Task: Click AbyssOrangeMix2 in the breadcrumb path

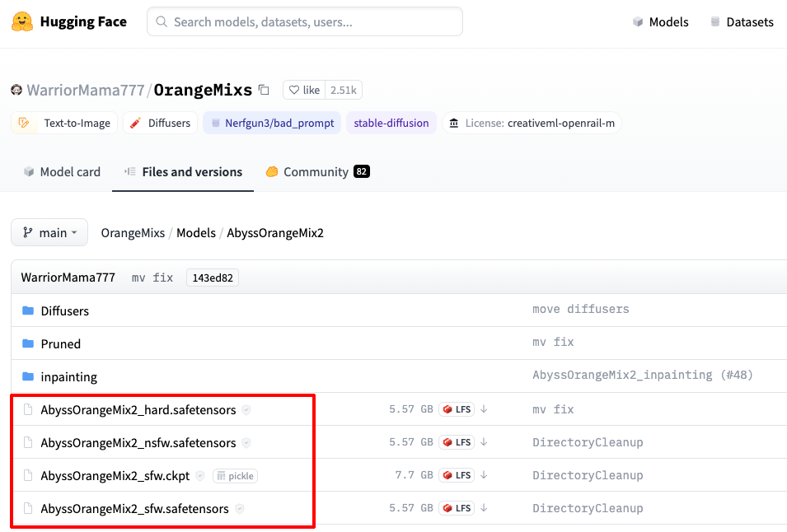Action: click(x=275, y=233)
